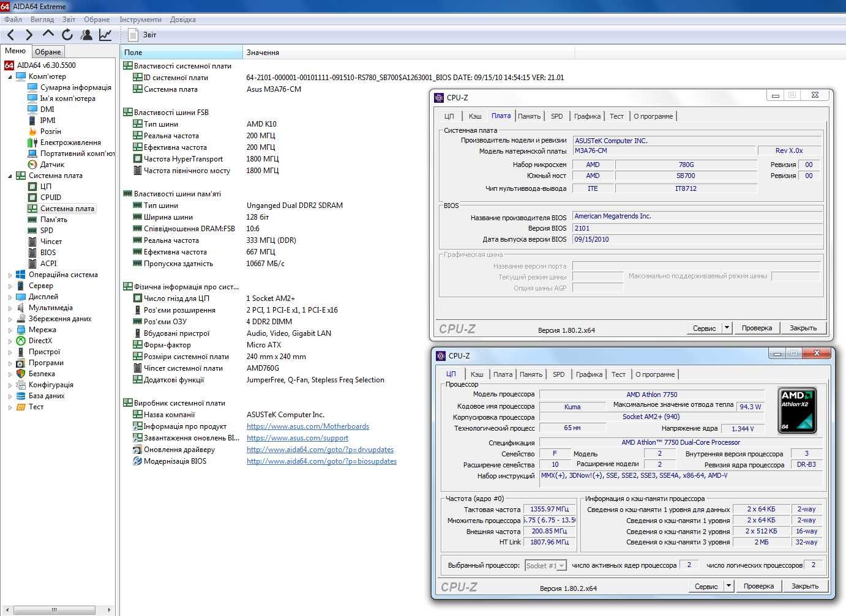
Task: Open Графика tab in lower CPU-Z
Action: coord(589,374)
